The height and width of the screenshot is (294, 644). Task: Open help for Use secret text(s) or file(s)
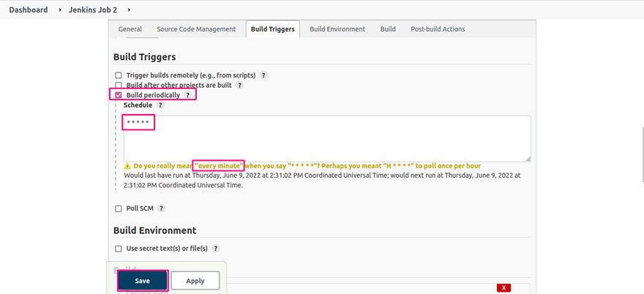coord(215,249)
